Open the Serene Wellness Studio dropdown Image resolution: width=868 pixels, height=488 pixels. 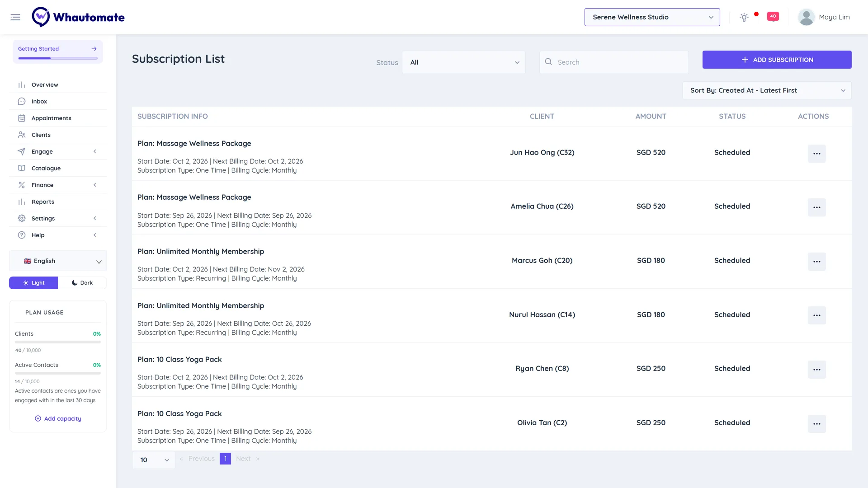click(x=652, y=17)
